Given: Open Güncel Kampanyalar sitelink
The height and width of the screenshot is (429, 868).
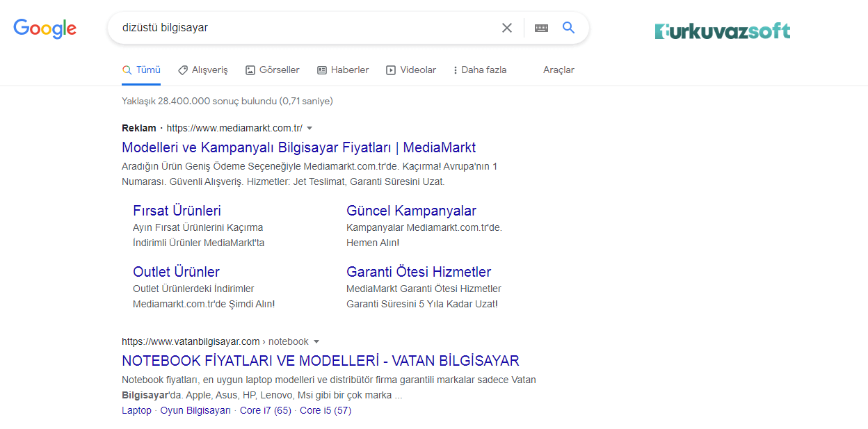Looking at the screenshot, I should click(x=411, y=211).
